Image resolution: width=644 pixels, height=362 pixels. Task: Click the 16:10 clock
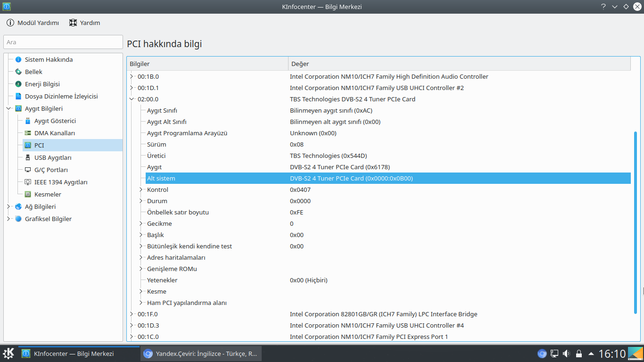pos(612,354)
